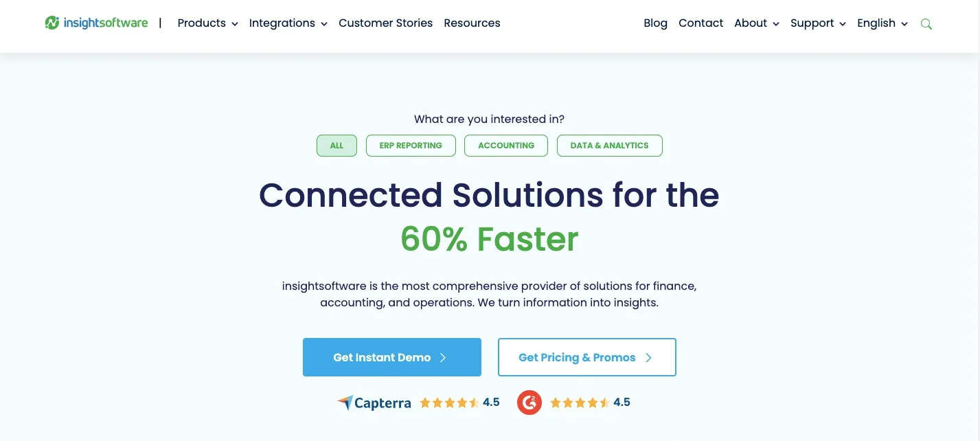Image resolution: width=980 pixels, height=441 pixels.
Task: Open the English language dropdown
Action: tap(882, 23)
